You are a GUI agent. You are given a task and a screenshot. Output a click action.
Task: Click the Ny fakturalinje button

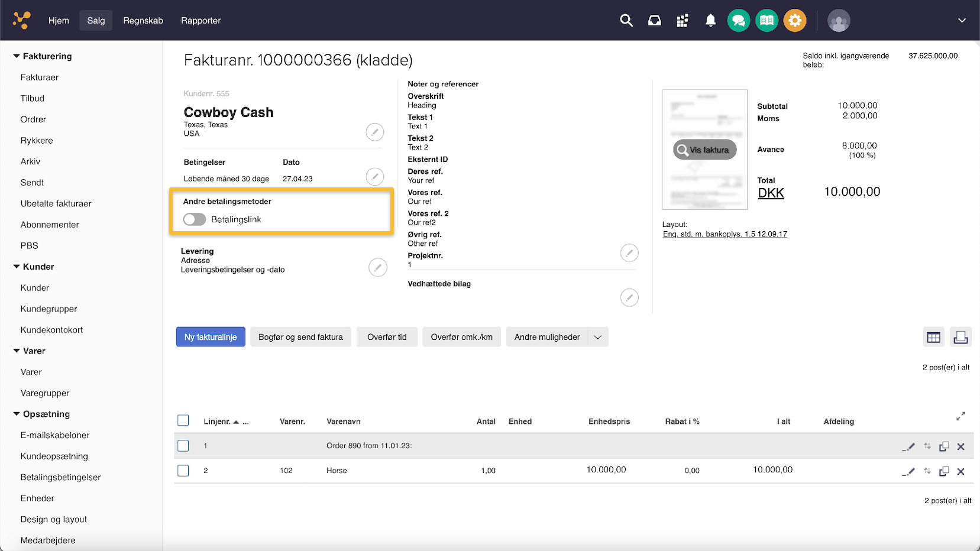(211, 337)
